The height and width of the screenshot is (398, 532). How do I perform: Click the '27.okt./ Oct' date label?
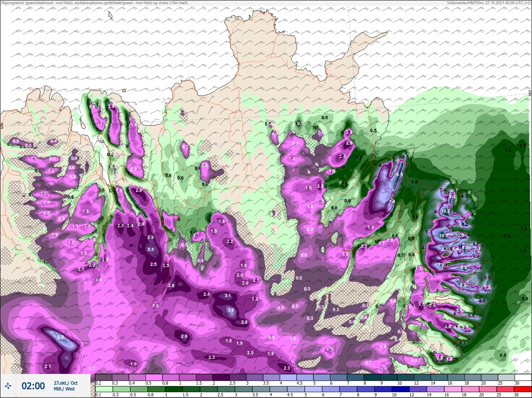[x=65, y=383]
